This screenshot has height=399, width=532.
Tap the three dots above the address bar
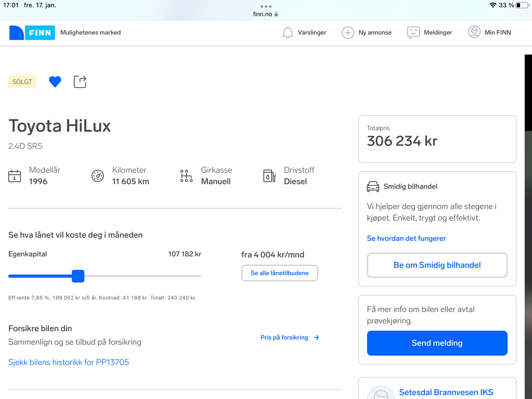coord(266,6)
